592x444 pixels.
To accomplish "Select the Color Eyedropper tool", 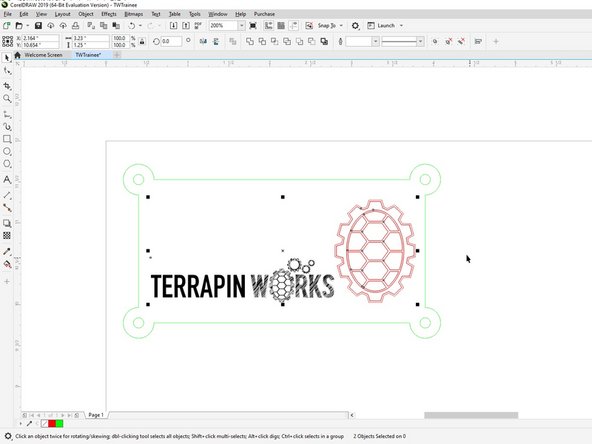I will pos(7,251).
